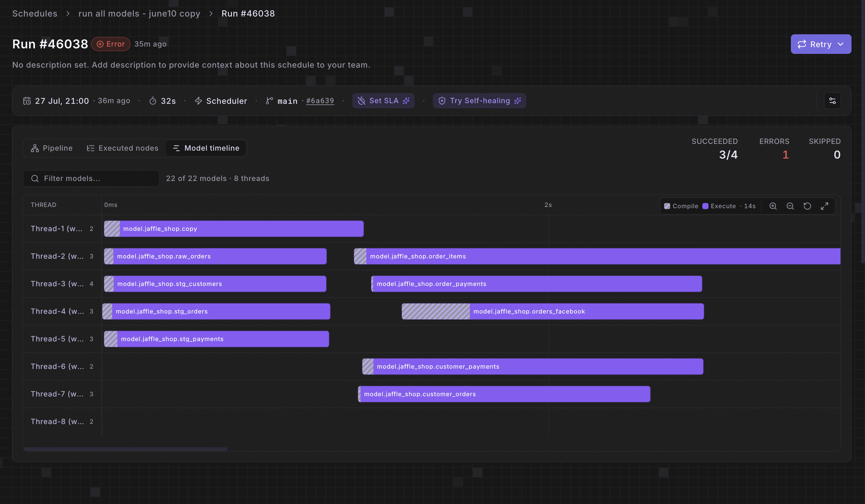The width and height of the screenshot is (865, 504).
Task: Click the zoom in magnifier icon
Action: tap(773, 206)
